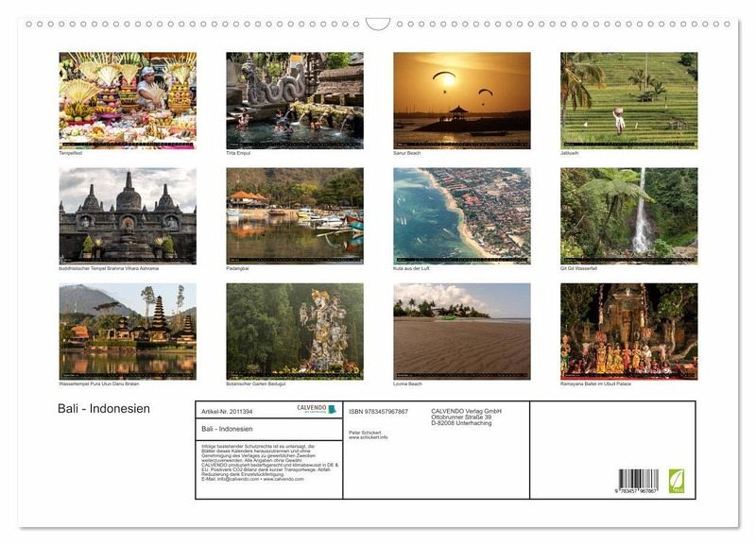
Task: Click the large Bali - Indonesien title
Action: tap(104, 409)
